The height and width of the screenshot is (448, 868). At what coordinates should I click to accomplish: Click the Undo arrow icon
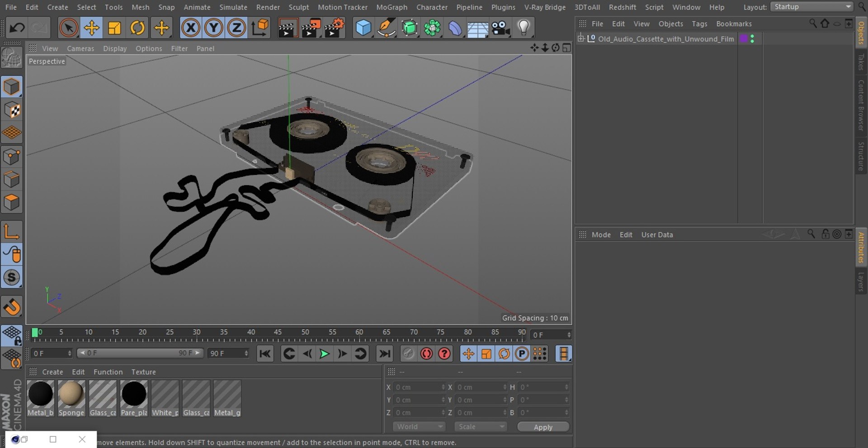point(17,28)
